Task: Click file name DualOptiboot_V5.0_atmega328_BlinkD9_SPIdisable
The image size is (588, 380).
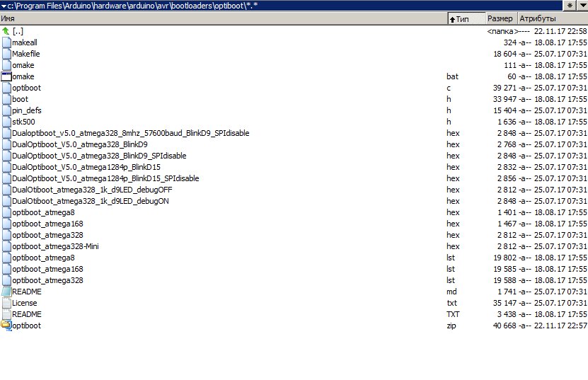Action: [x=99, y=156]
